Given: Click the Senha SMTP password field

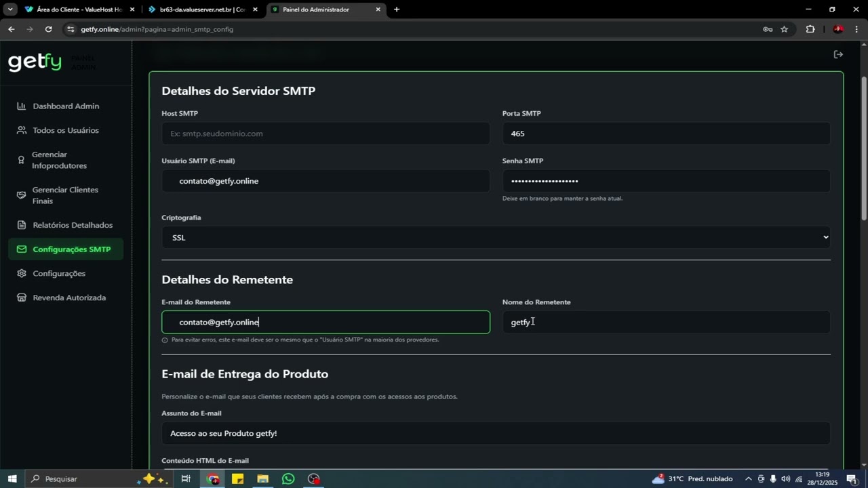Looking at the screenshot, I should pos(666,181).
